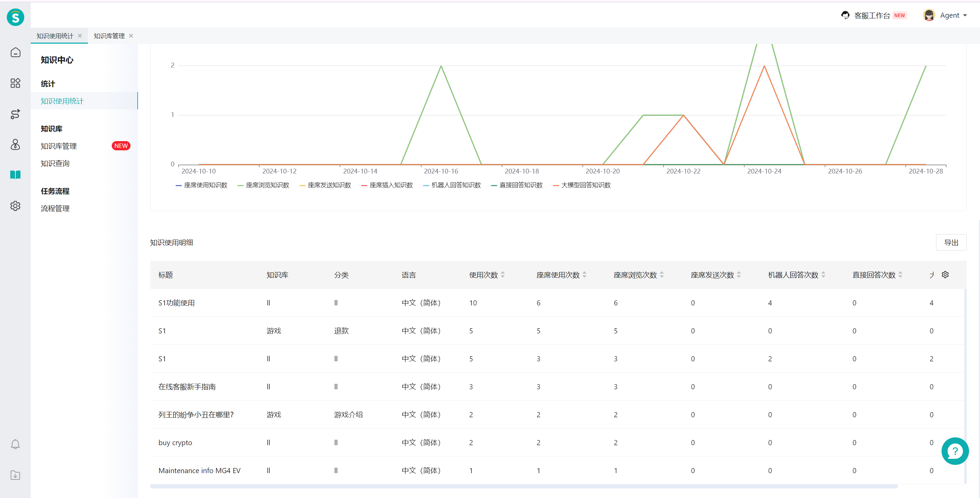Open 知识库管理 in side menu

(59, 146)
